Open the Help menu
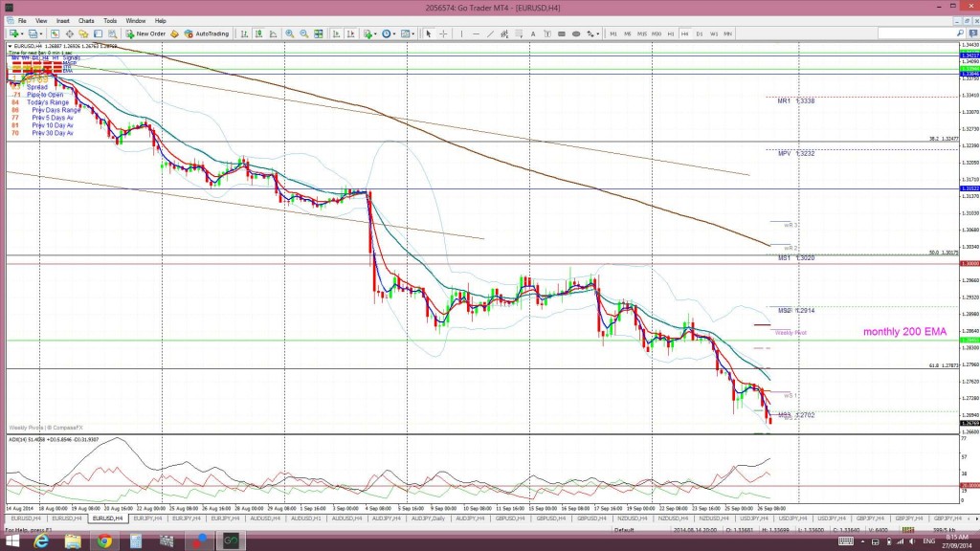The width and height of the screenshot is (980, 551). pos(161,21)
